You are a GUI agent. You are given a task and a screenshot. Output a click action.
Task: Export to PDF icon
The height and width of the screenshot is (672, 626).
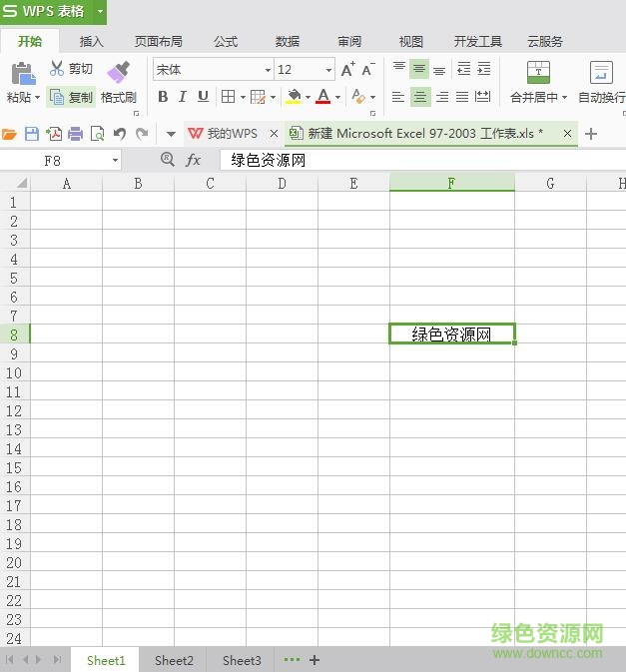pos(54,134)
